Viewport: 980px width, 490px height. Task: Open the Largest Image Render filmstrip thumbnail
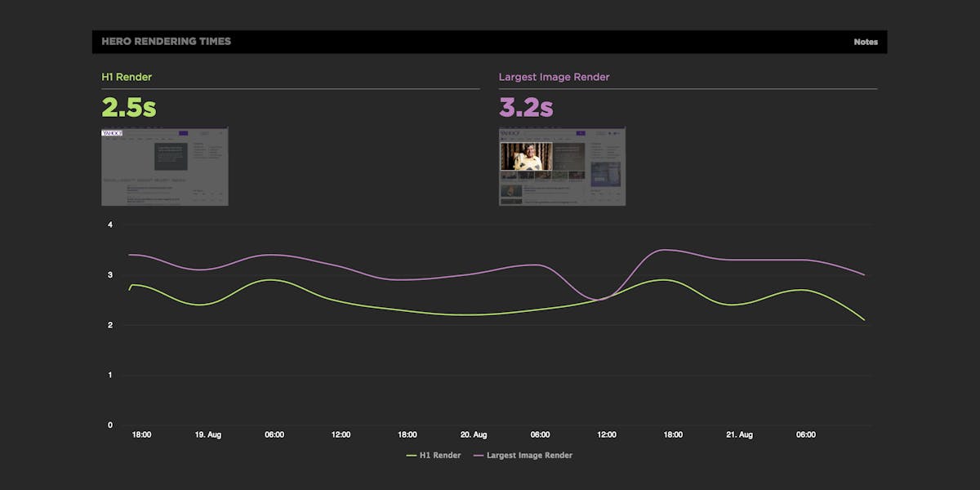click(x=562, y=166)
